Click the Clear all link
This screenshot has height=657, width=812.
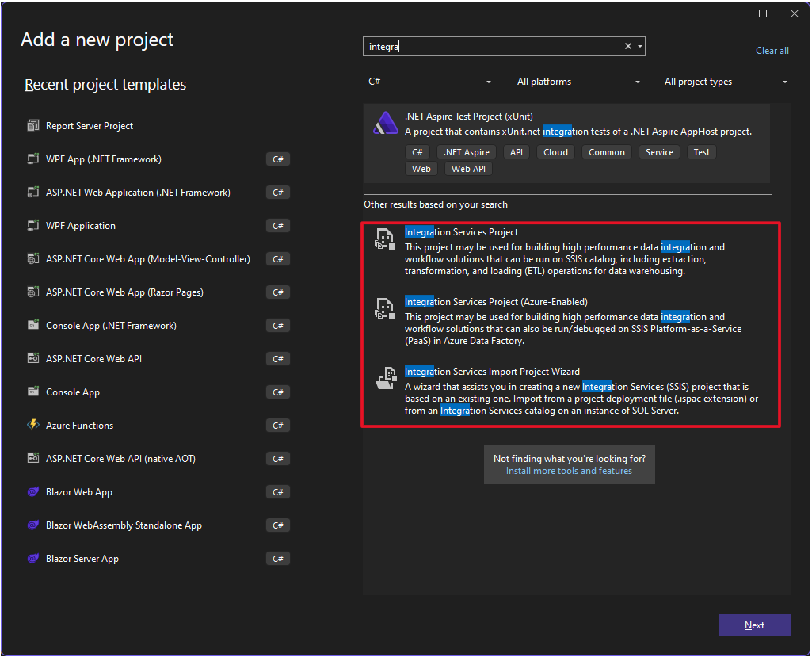pyautogui.click(x=772, y=51)
